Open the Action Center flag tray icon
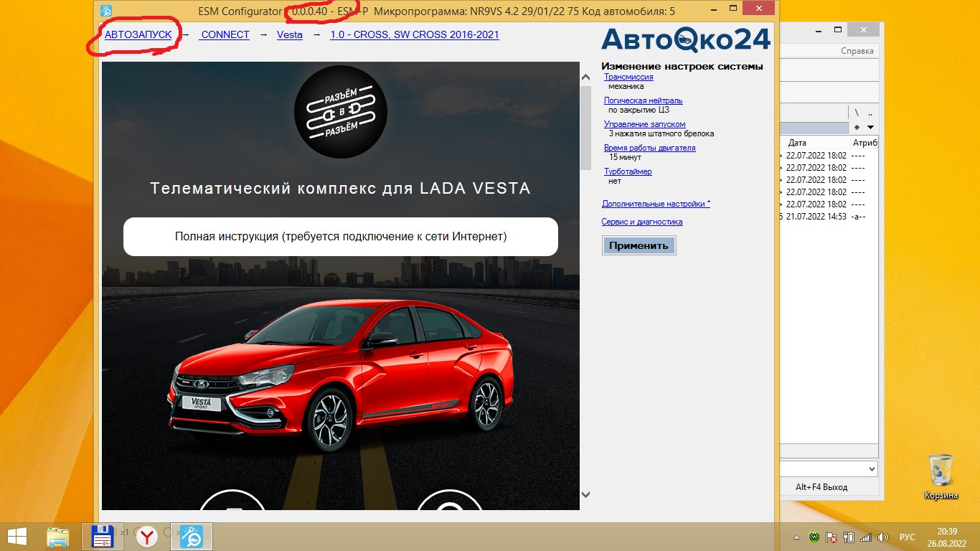The image size is (980, 551). pyautogui.click(x=832, y=537)
